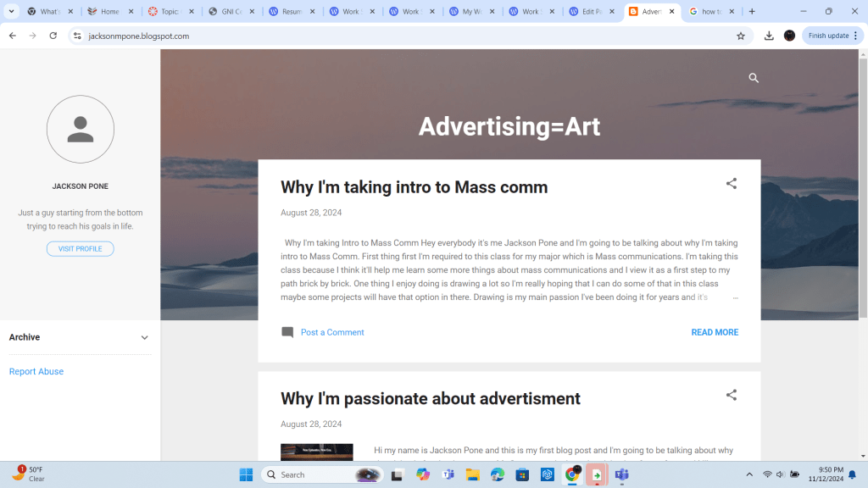
Task: Bookmark this page with the star icon
Action: coord(741,36)
